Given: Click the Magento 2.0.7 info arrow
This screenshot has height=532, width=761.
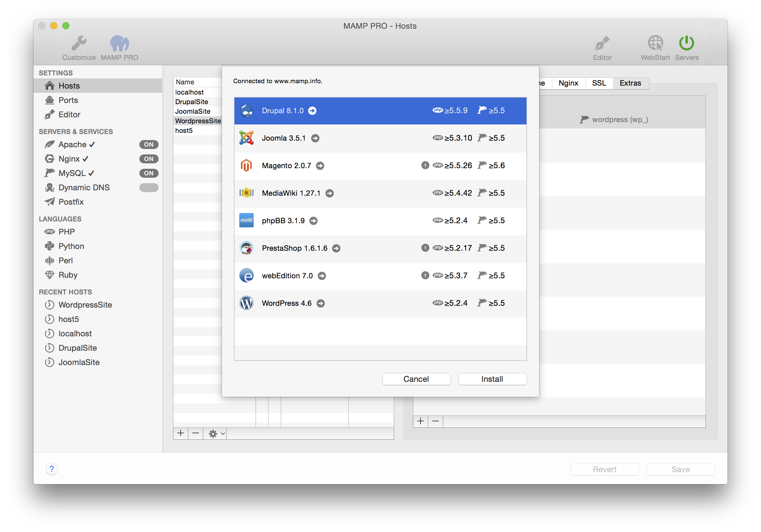Looking at the screenshot, I should click(x=320, y=166).
